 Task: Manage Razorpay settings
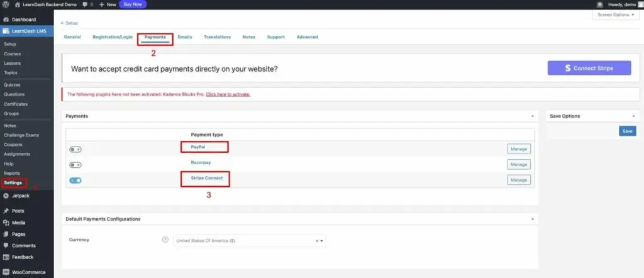[519, 164]
